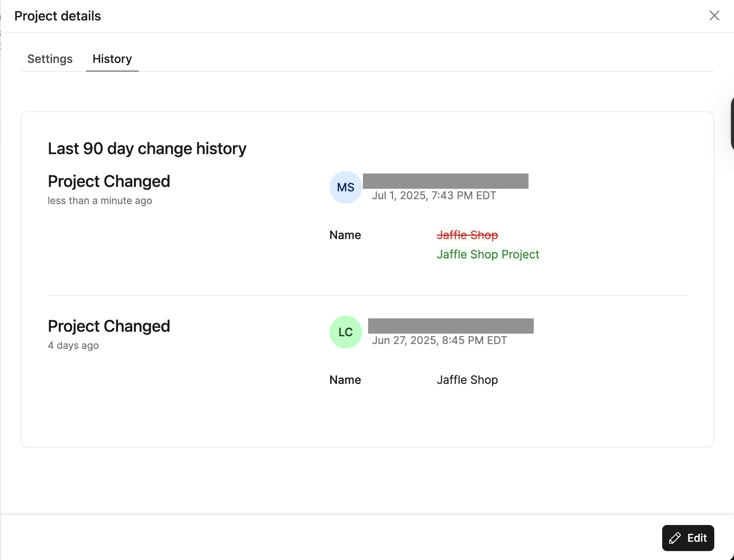Viewport: 734px width, 560px height.
Task: Click the LC user avatar
Action: click(x=345, y=332)
